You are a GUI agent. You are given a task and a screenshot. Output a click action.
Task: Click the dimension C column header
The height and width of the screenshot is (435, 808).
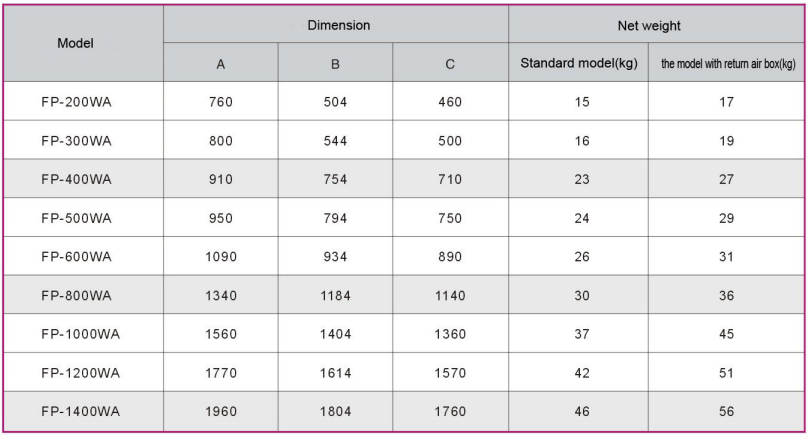point(451,64)
